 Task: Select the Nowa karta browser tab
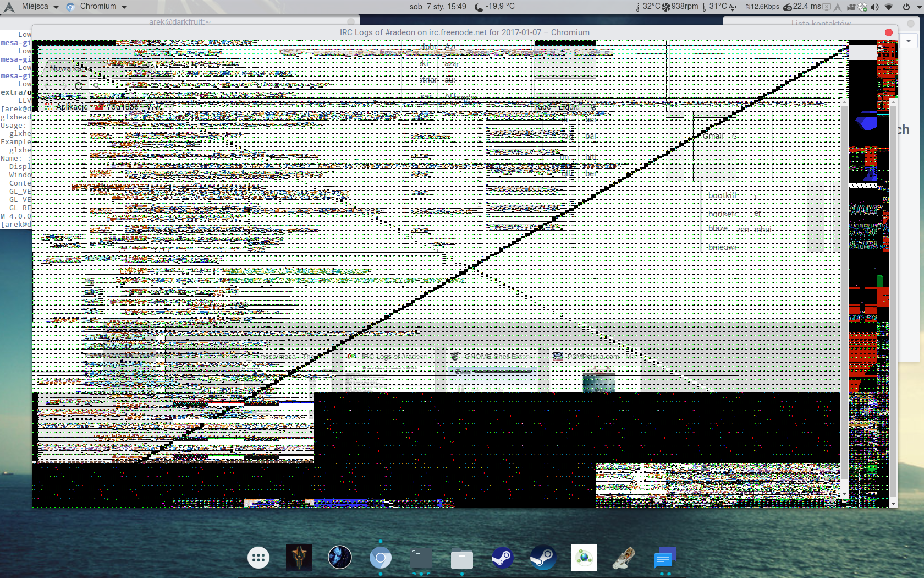69,69
